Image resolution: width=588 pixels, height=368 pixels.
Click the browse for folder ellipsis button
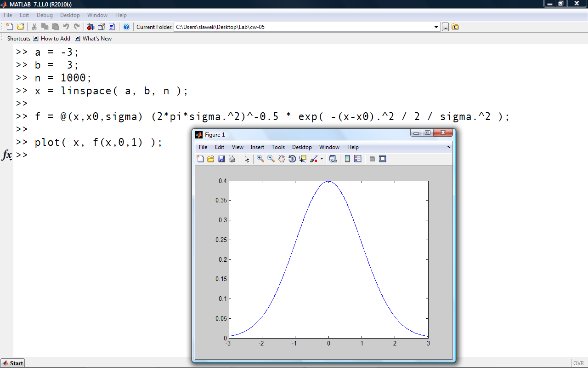(445, 27)
